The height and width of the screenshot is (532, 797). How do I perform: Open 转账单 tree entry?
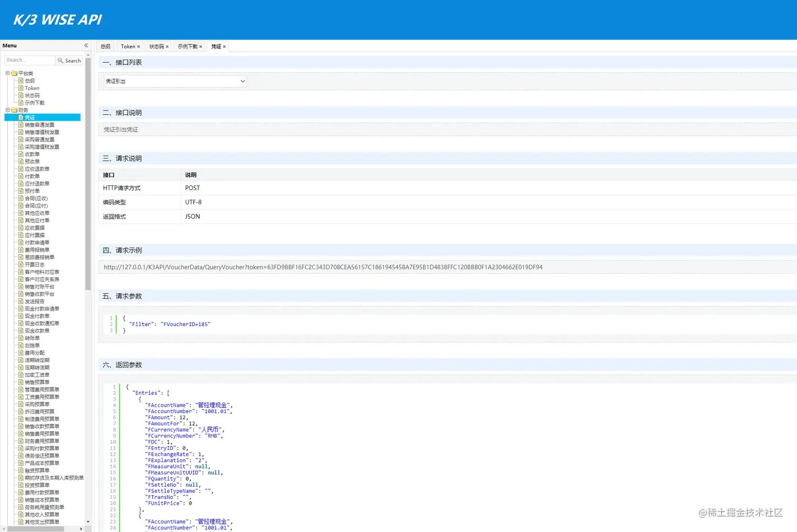tap(32, 339)
